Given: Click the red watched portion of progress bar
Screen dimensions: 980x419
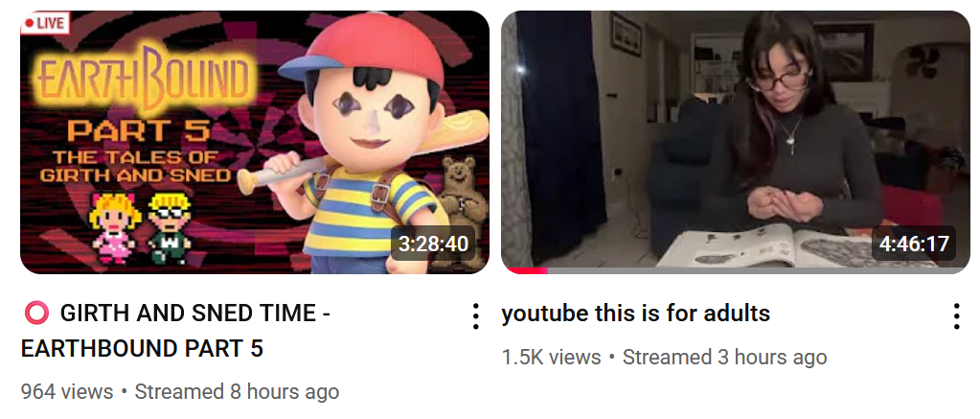Looking at the screenshot, I should coord(526,270).
